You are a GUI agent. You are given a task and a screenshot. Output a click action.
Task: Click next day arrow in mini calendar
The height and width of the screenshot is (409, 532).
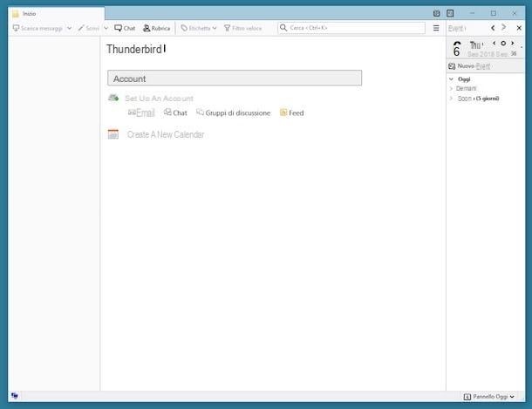[x=512, y=43]
